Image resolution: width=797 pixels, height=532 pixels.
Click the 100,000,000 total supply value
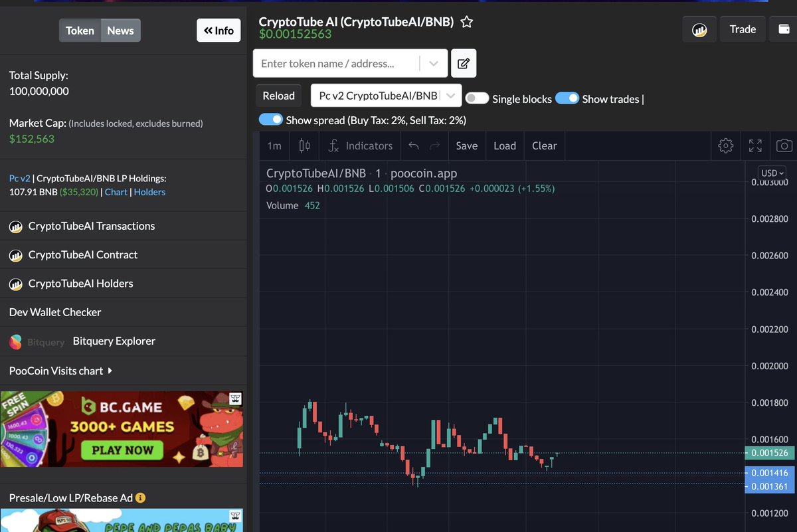pyautogui.click(x=39, y=91)
